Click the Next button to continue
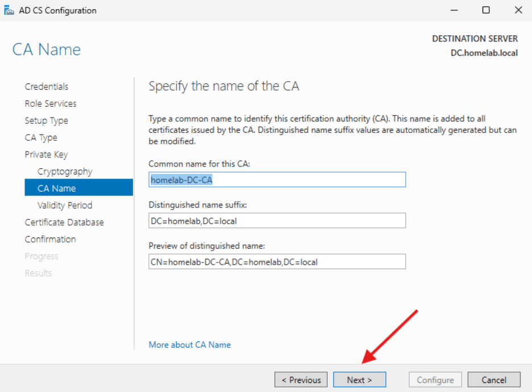532x392 pixels. pyautogui.click(x=359, y=380)
